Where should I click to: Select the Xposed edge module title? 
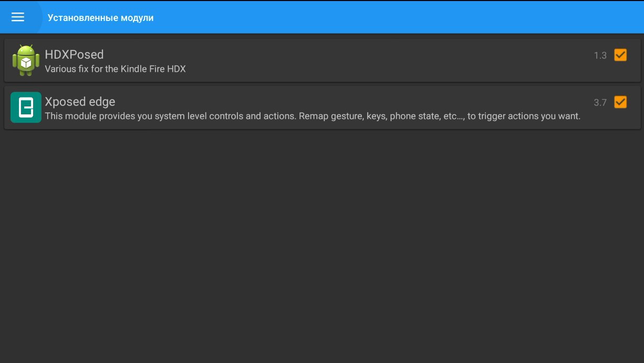click(x=80, y=102)
